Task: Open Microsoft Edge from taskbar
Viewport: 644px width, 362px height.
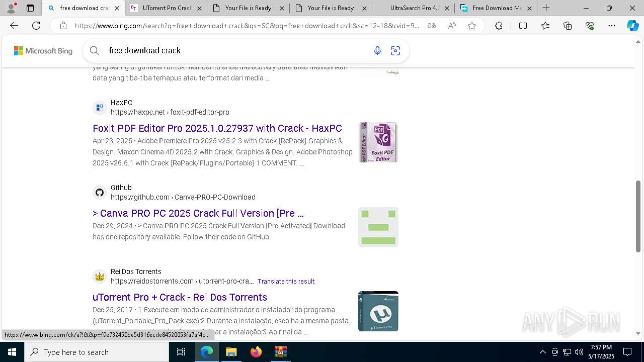Action: coord(207,352)
